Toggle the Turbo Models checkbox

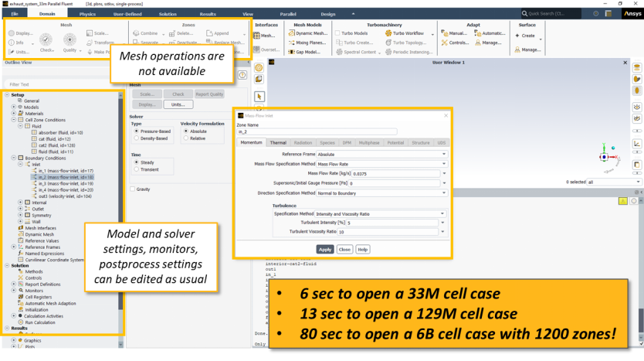(x=337, y=33)
